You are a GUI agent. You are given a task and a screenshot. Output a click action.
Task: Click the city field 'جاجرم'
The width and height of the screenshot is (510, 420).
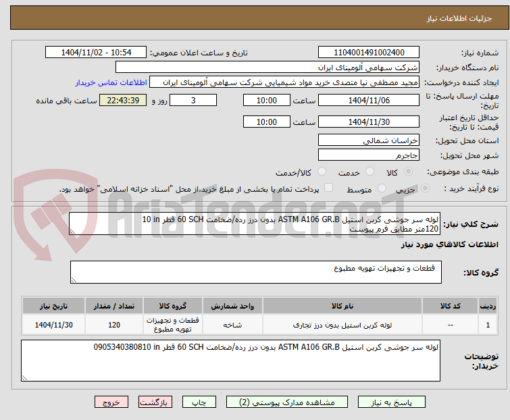click(x=369, y=155)
